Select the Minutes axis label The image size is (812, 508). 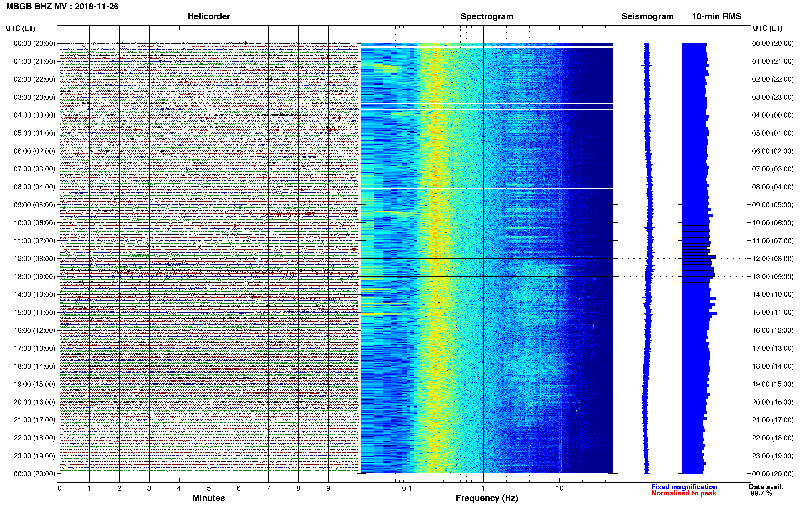(209, 498)
